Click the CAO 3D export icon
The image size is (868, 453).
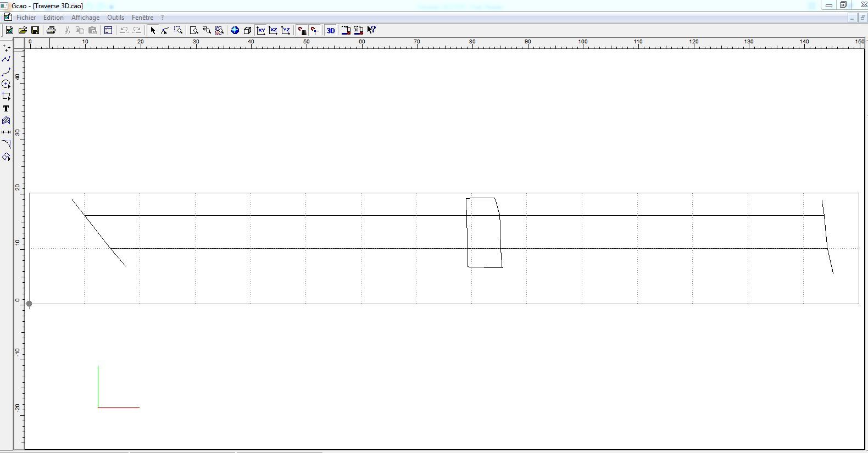(359, 30)
